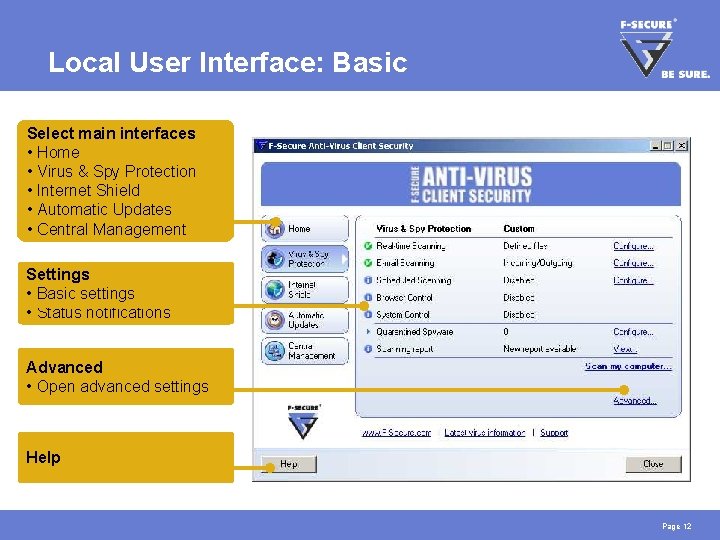The height and width of the screenshot is (540, 720).
Task: Open Latest virus information link
Action: [484, 433]
